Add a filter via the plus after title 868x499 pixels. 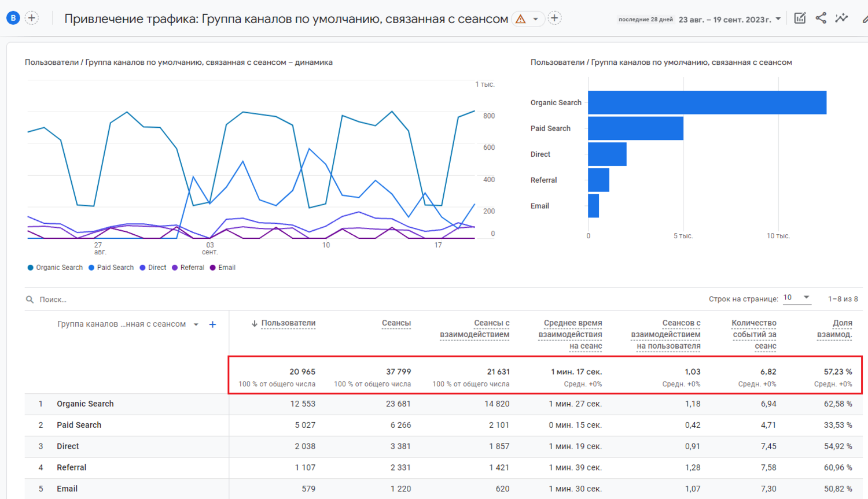pyautogui.click(x=554, y=19)
